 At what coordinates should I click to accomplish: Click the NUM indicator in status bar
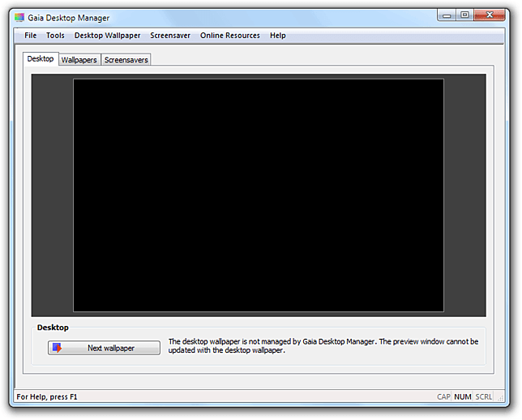pos(464,397)
